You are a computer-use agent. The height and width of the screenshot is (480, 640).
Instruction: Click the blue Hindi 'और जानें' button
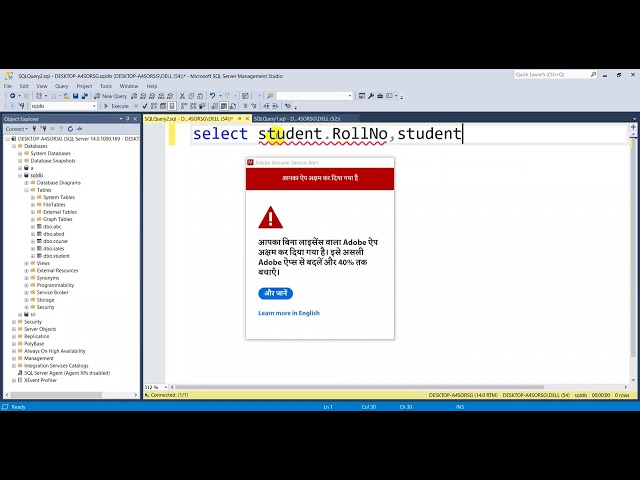coord(276,293)
